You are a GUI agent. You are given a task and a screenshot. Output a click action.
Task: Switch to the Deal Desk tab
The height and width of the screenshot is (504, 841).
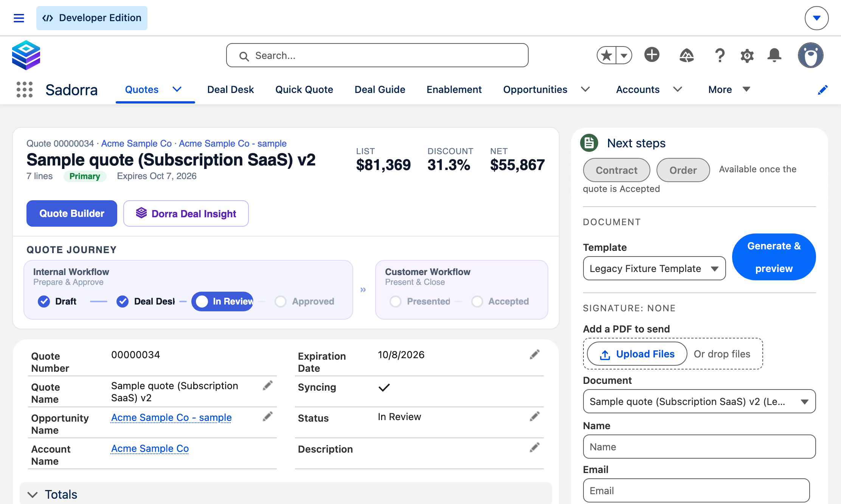(x=230, y=90)
